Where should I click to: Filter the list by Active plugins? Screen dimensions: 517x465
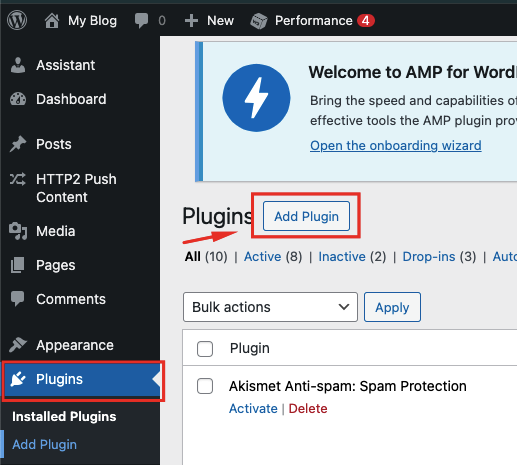(263, 257)
